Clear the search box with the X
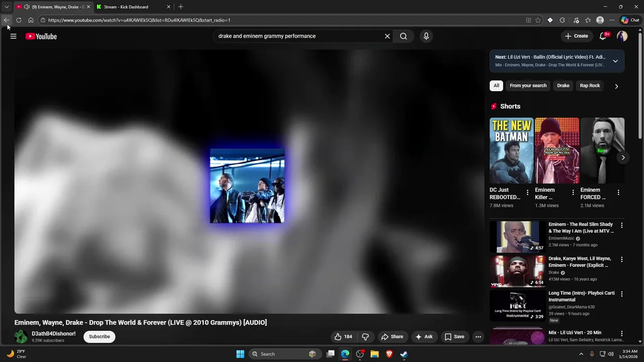The width and height of the screenshot is (644, 362). 387,36
